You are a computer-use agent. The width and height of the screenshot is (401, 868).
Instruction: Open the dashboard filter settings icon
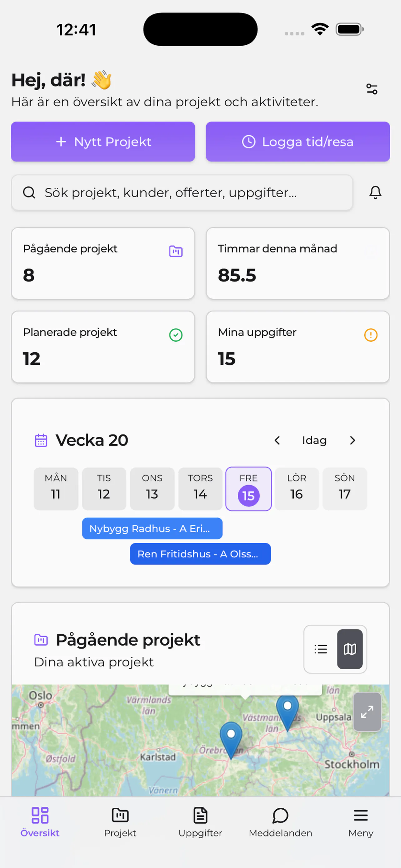point(372,89)
